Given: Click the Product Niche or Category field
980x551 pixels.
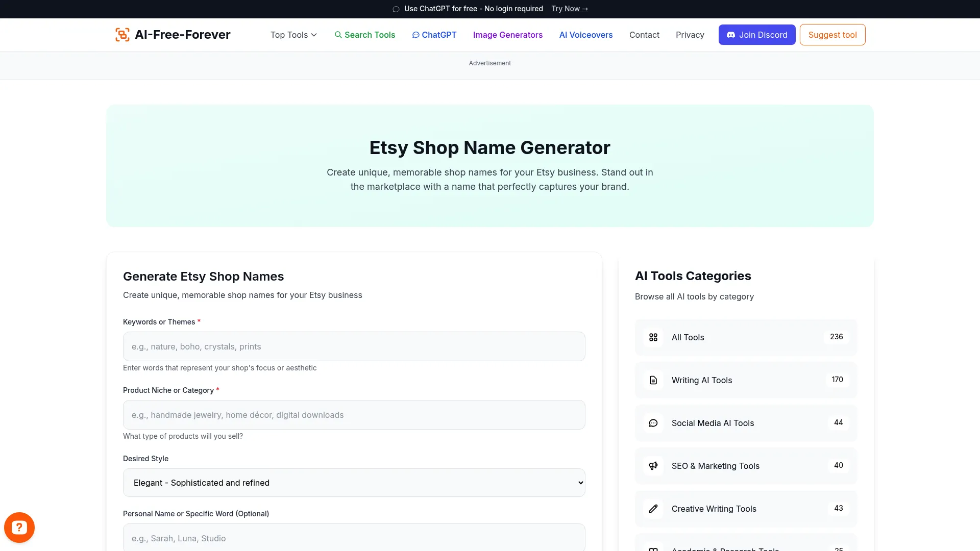Looking at the screenshot, I should click(x=354, y=415).
